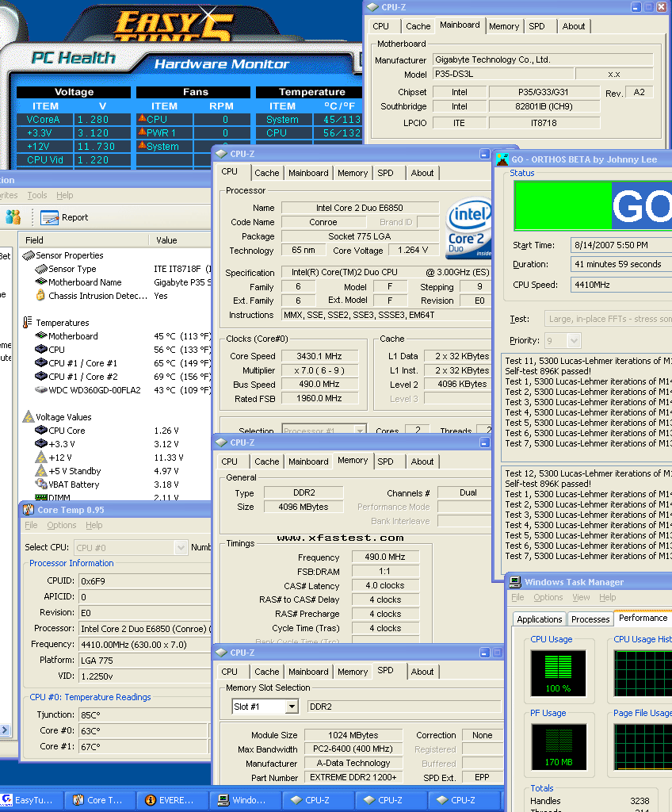
Task: Open the Memory tab in CPU-Z memory window
Action: [x=353, y=461]
